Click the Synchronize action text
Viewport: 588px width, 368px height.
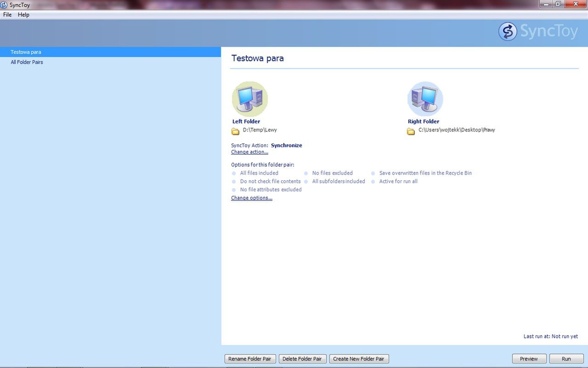287,145
